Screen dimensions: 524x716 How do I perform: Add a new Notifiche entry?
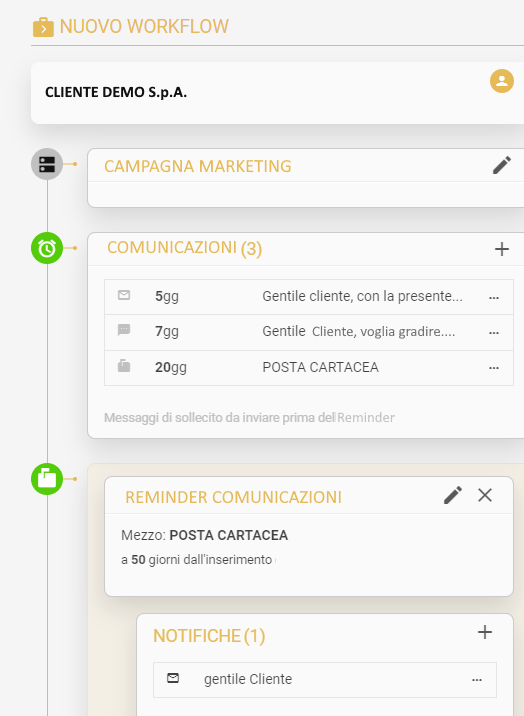pos(485,632)
